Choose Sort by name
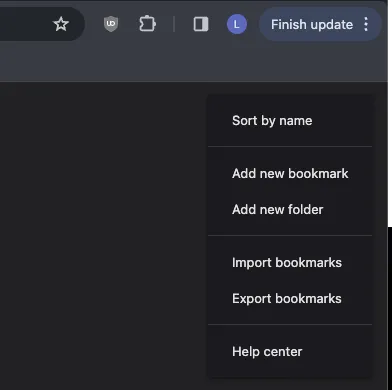The width and height of the screenshot is (392, 390). [x=290, y=120]
